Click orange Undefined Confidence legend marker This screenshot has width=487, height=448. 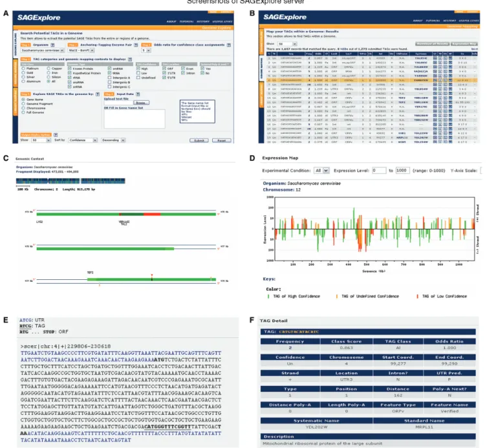pos(337,297)
